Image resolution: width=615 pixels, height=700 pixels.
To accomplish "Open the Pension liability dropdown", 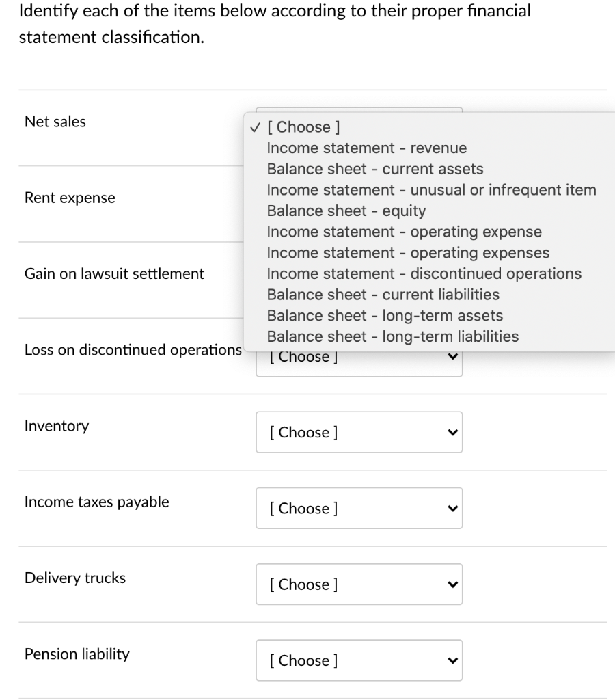I will (359, 660).
